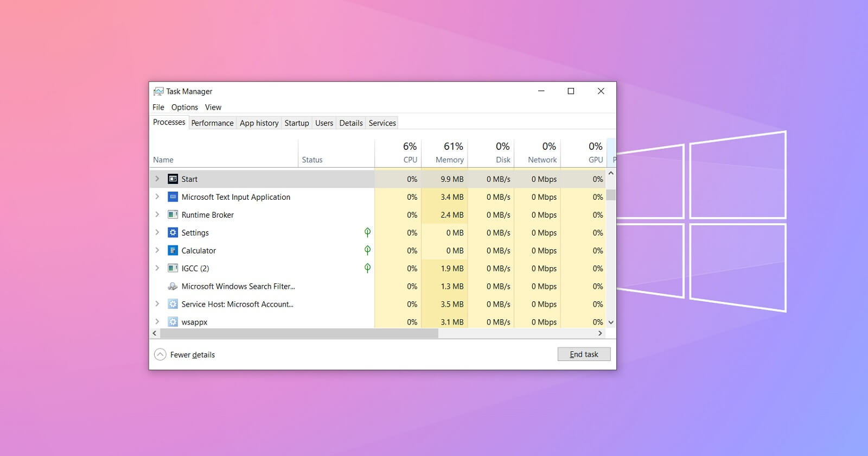Viewport: 868px width, 456px height.
Task: Click the End task button
Action: 584,354
